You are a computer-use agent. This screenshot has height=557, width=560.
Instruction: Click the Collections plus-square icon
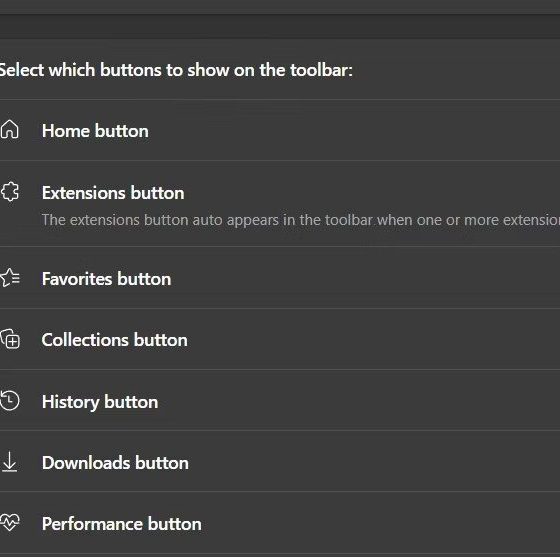tap(10, 339)
